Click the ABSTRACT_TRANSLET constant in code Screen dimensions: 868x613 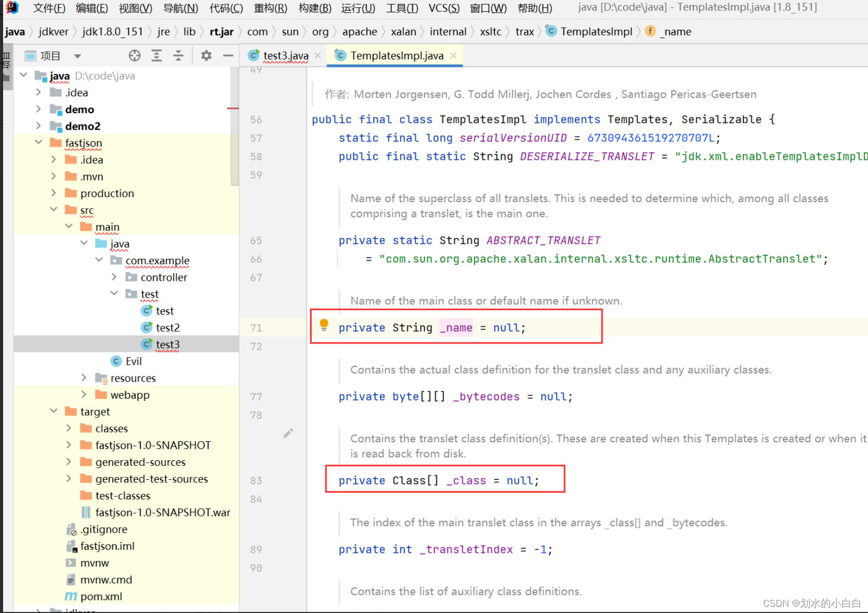(x=543, y=240)
